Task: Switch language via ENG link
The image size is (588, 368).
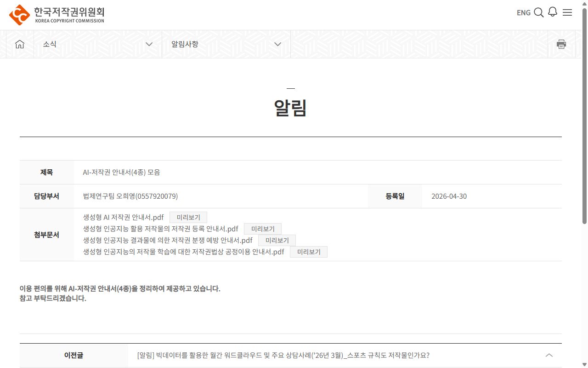Action: [524, 13]
